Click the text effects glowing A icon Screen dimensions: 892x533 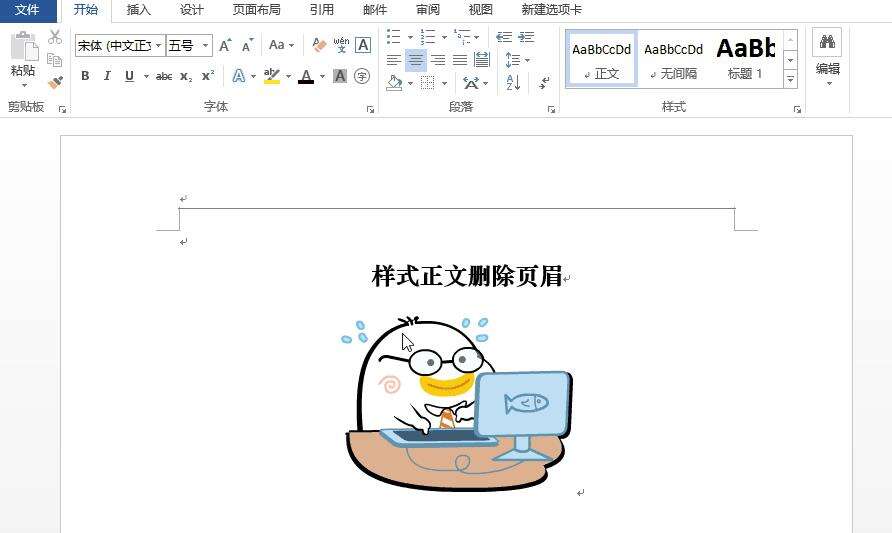239,76
